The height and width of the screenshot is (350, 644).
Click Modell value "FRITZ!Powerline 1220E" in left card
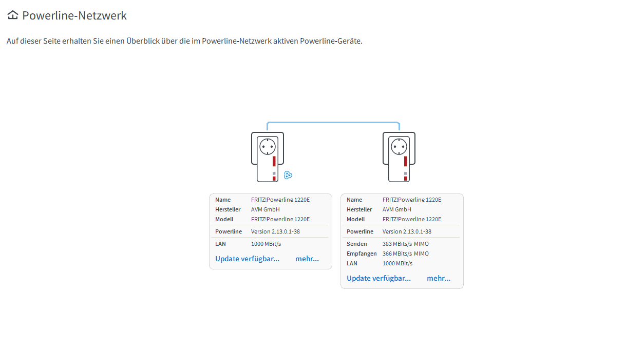point(280,219)
